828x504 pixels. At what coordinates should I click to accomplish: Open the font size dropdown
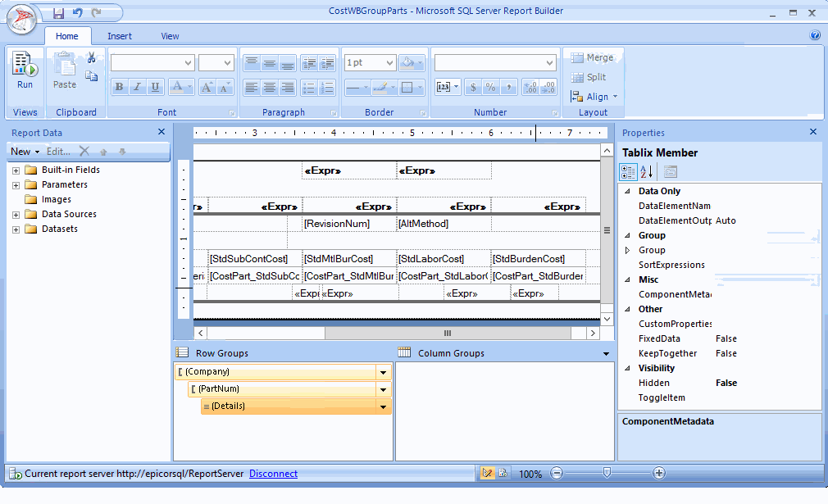228,63
